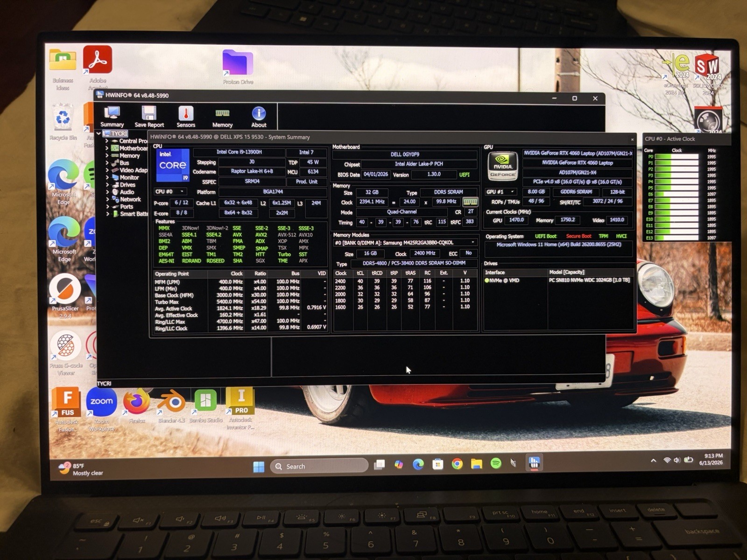The image size is (747, 560).
Task: Click the taskbar Search box
Action: pyautogui.click(x=319, y=466)
